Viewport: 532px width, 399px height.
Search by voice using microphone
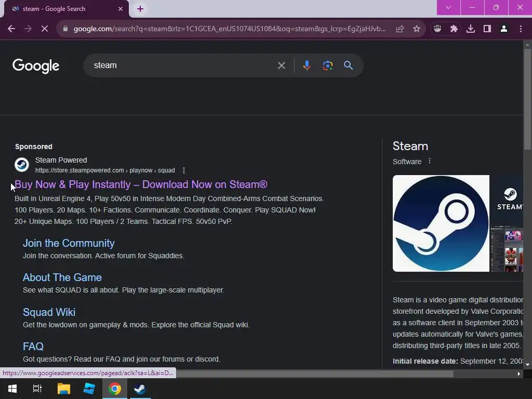(307, 65)
